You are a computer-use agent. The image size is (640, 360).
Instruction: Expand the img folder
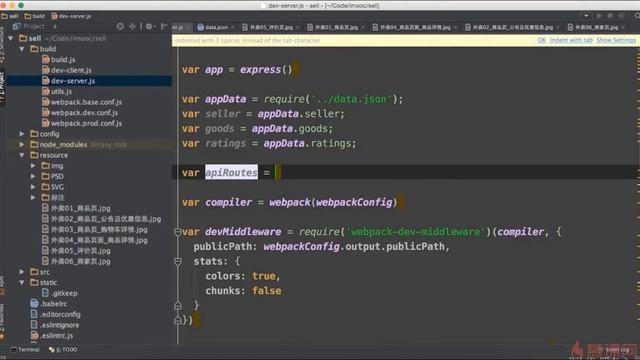(33, 165)
